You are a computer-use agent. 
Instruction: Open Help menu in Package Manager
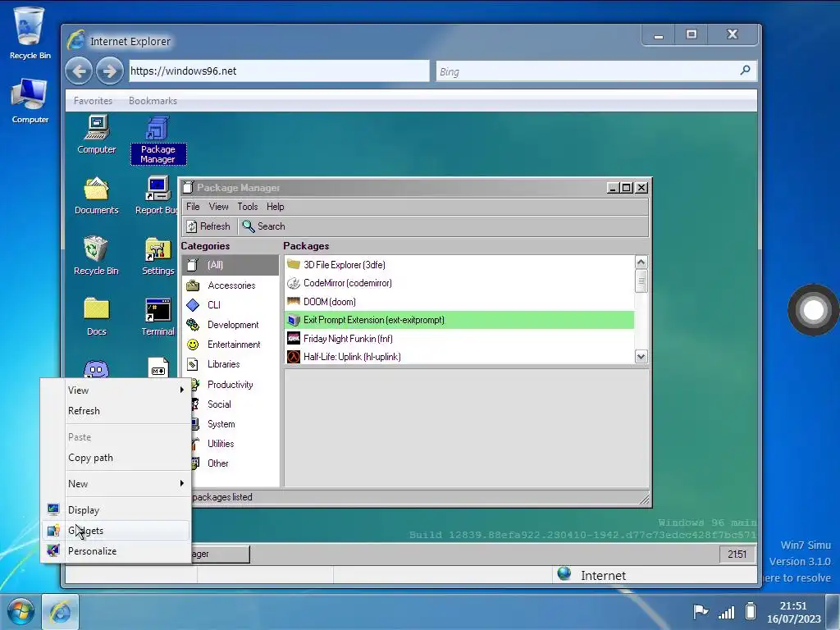coord(276,207)
